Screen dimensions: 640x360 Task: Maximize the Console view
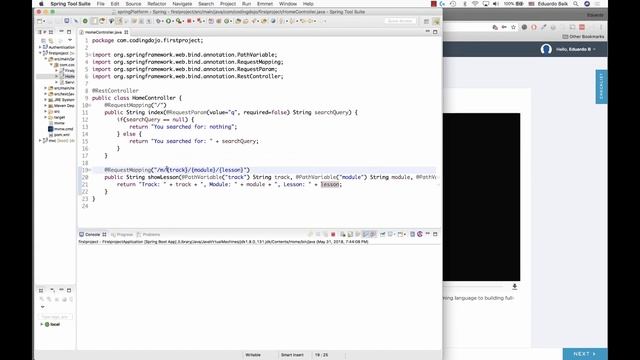coord(435,234)
